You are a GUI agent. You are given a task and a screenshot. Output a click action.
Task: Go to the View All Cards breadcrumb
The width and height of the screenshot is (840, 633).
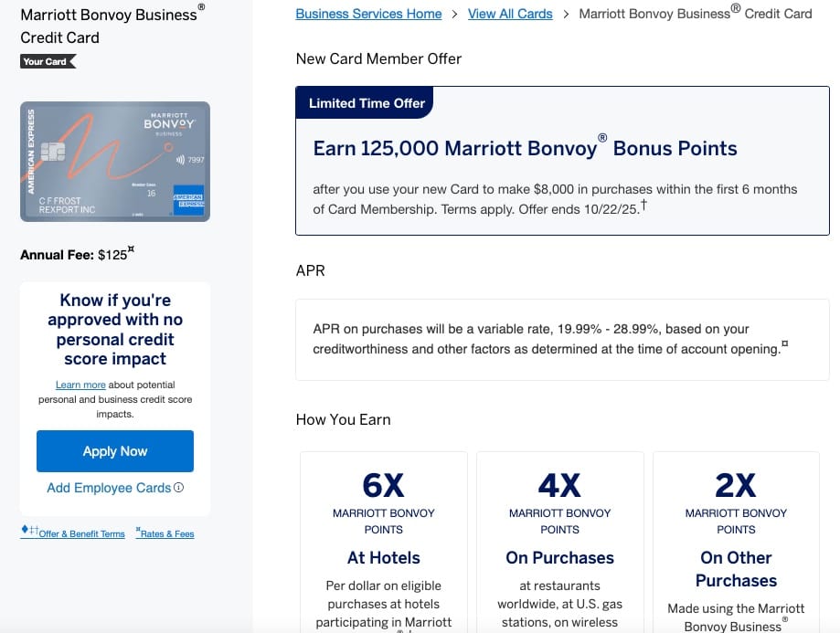pyautogui.click(x=510, y=14)
